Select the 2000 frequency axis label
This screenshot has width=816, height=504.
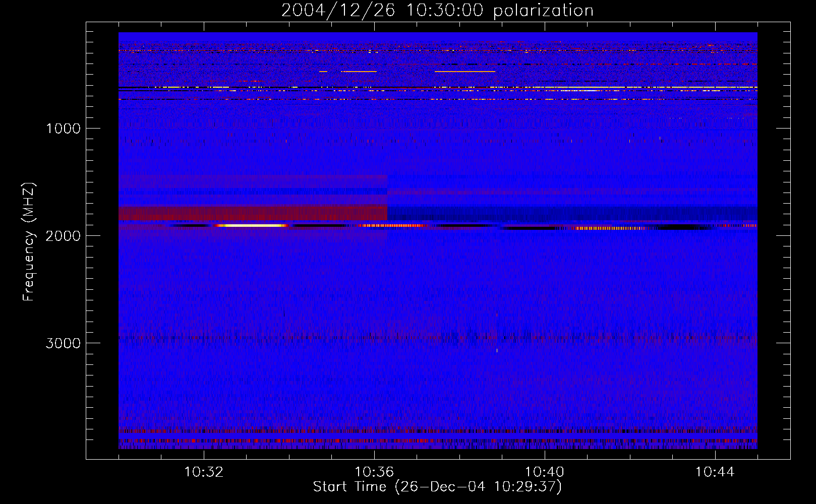coord(63,236)
